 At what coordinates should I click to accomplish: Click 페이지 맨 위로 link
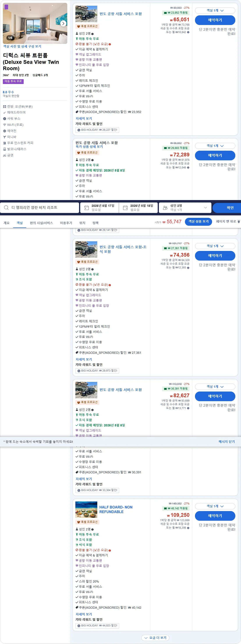228,222
